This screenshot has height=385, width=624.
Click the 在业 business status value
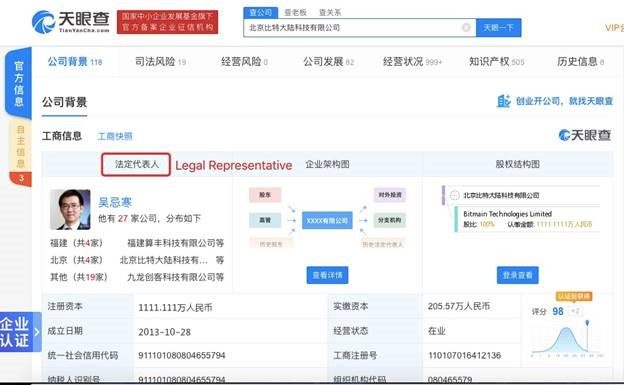coord(437,331)
